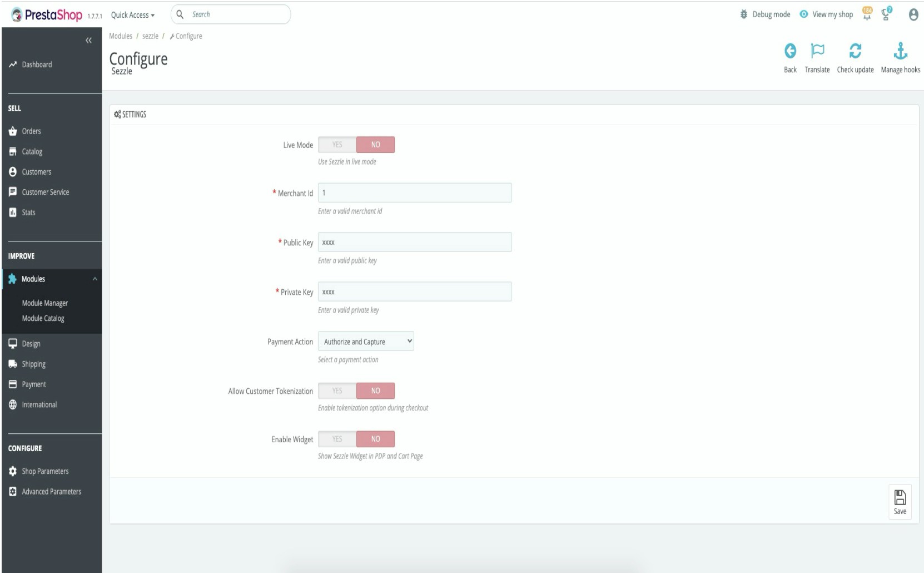Click sezzle in the breadcrumb trail

(149, 36)
